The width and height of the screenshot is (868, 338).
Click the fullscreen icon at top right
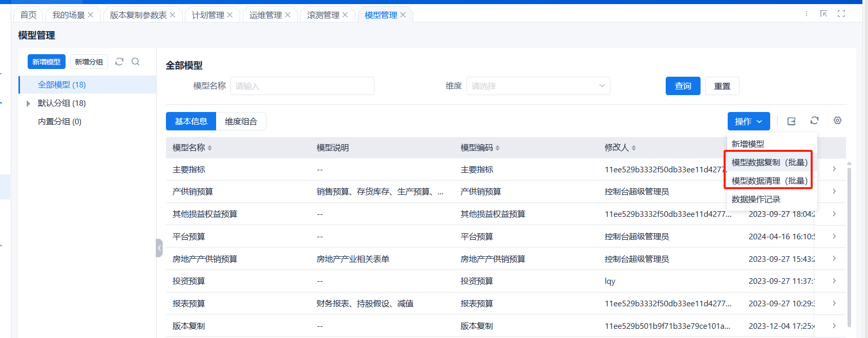(841, 14)
